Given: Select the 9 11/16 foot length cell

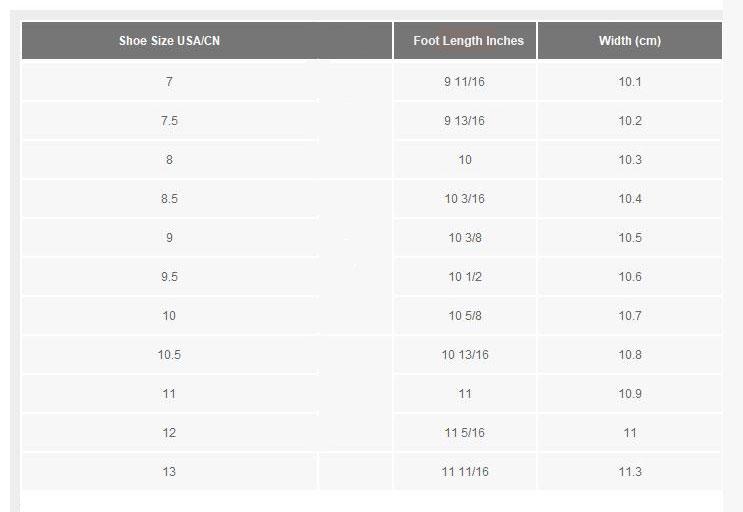Looking at the screenshot, I should point(464,82).
